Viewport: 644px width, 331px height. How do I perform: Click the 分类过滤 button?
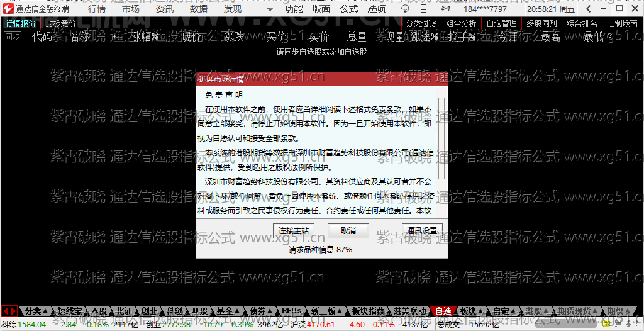(421, 23)
